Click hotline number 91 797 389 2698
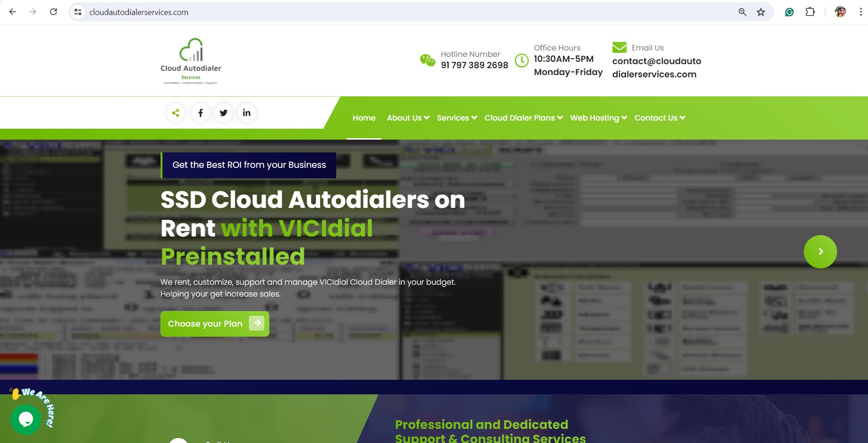 (474, 65)
